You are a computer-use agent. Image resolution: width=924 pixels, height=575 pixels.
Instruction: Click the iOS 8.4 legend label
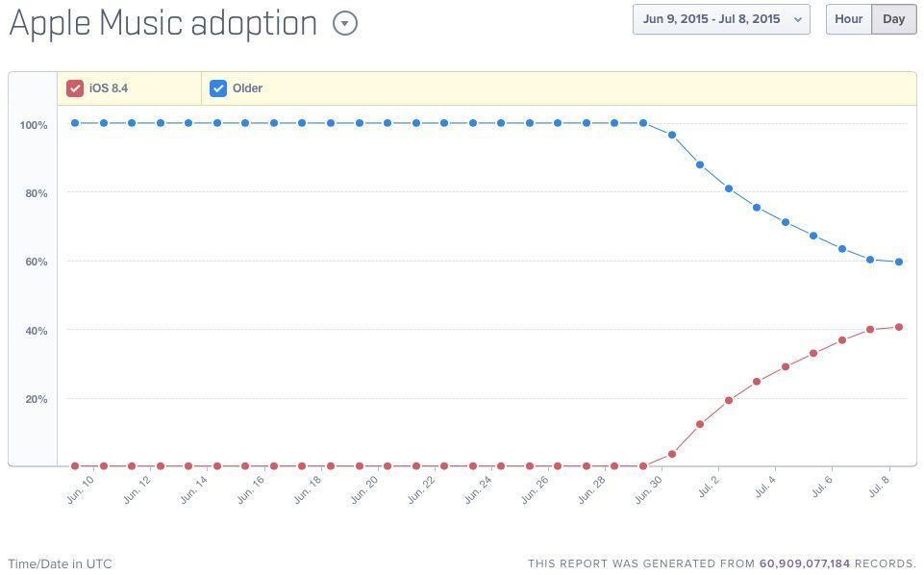click(x=108, y=88)
